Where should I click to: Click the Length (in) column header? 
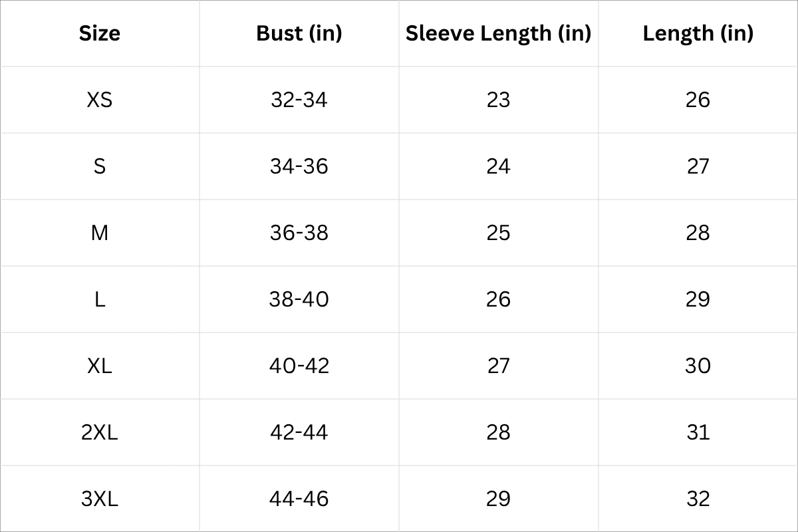pos(698,33)
